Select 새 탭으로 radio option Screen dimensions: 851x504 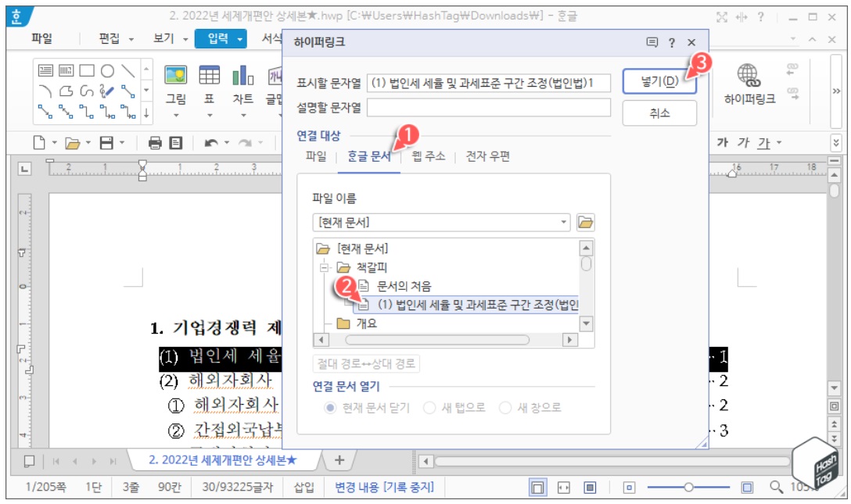(429, 408)
